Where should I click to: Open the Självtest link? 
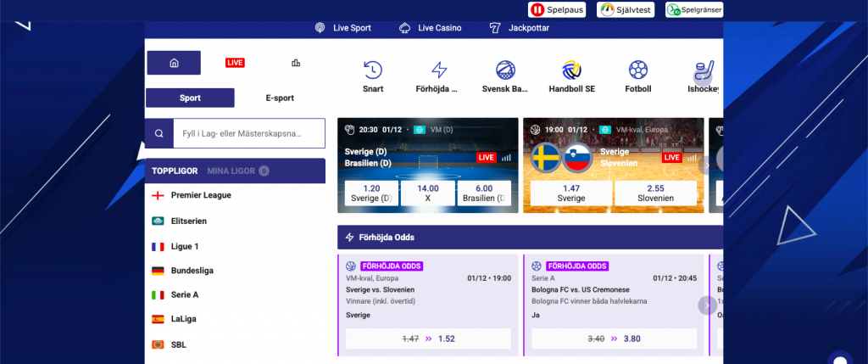pos(628,10)
